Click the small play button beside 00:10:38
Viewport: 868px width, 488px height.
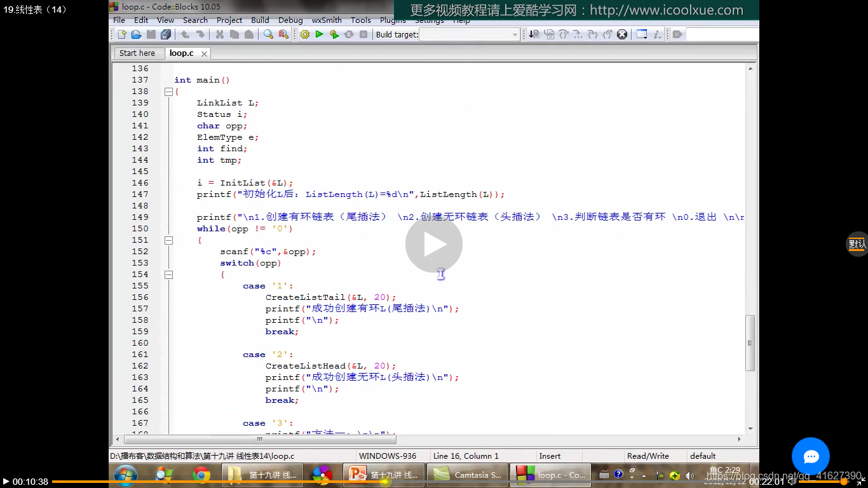point(6,481)
